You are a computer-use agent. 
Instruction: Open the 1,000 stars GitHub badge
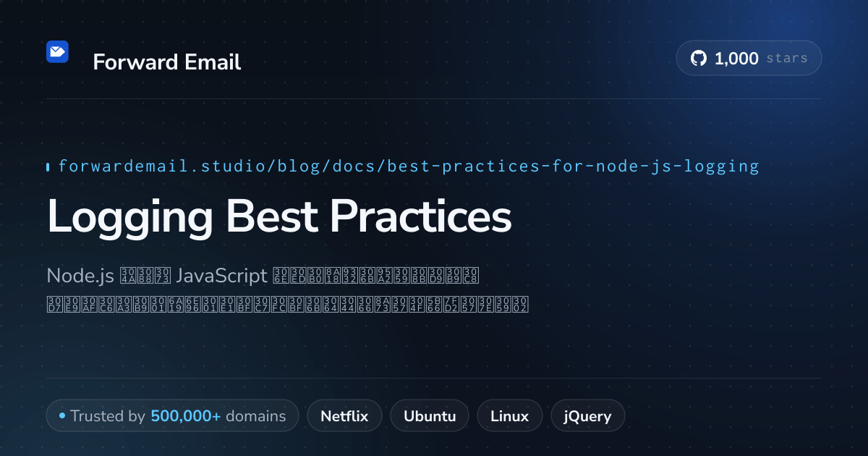point(749,58)
